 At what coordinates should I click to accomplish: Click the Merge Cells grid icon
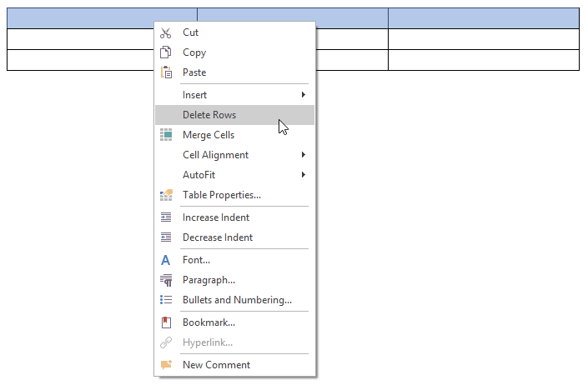point(166,135)
